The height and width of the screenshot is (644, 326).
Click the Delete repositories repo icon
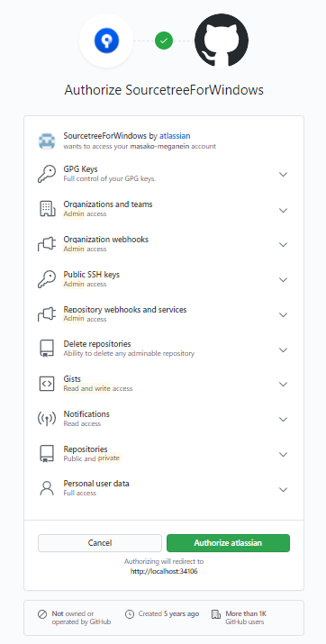pos(47,349)
